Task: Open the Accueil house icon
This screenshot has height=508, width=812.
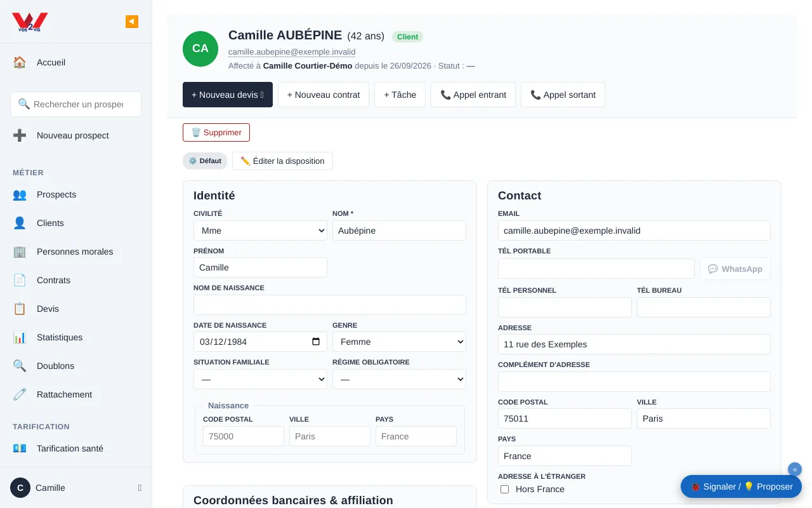Action: pos(20,62)
